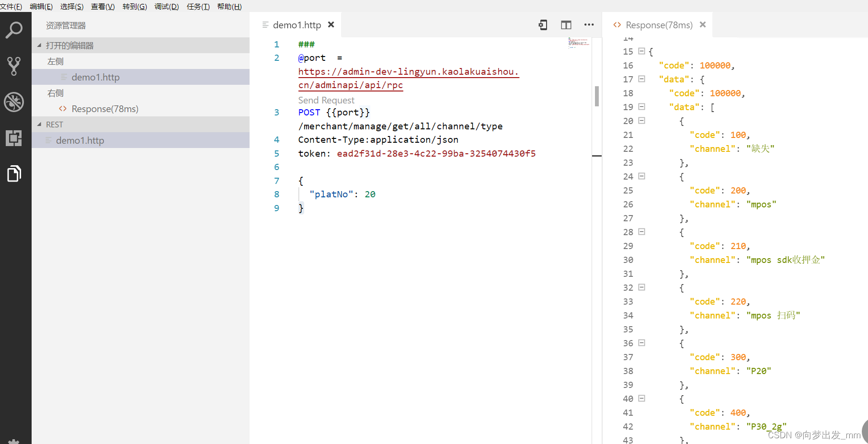Viewport: 868px width, 444px height.
Task: Open the 帮助(H) menu
Action: pyautogui.click(x=229, y=6)
